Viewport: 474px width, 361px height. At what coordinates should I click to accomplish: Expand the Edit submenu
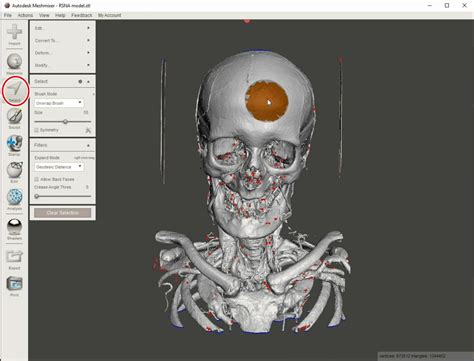(62, 28)
